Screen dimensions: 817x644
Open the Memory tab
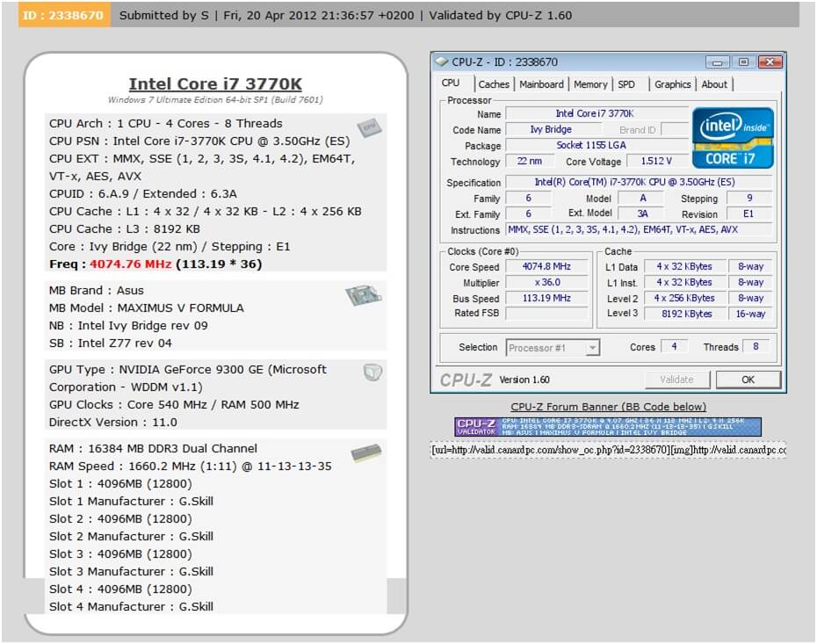[x=590, y=84]
